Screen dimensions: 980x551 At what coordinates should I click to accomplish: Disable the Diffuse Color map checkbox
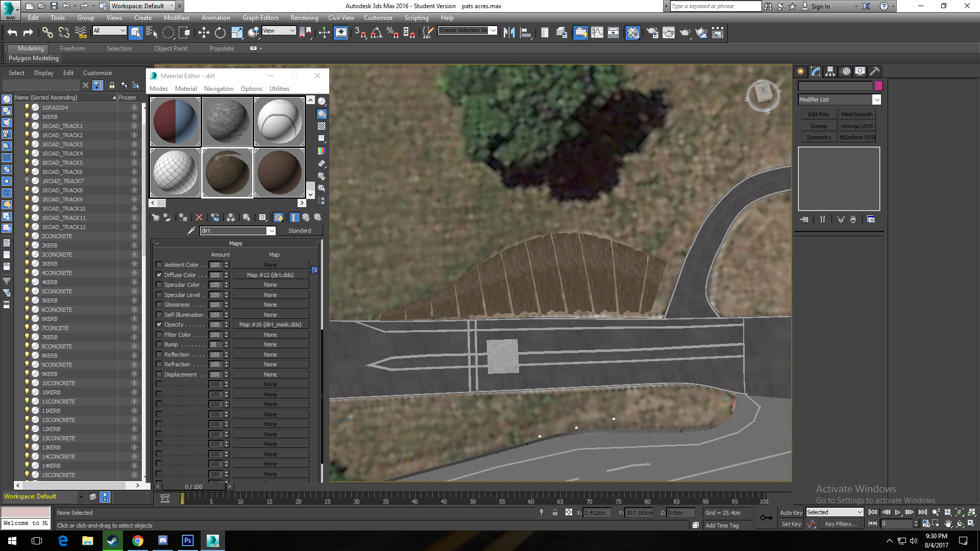(x=159, y=275)
